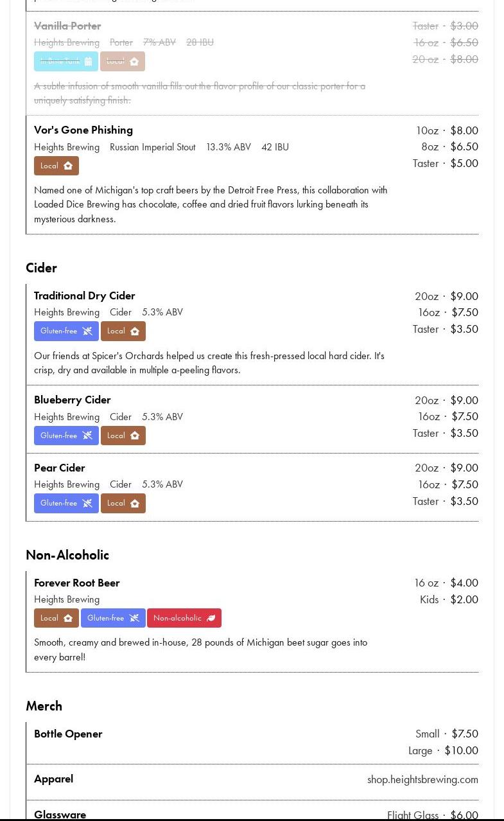Screen dimensions: 504x821
Task: Click the Gluten-free badge on Forever Root Beer
Action: [113, 618]
